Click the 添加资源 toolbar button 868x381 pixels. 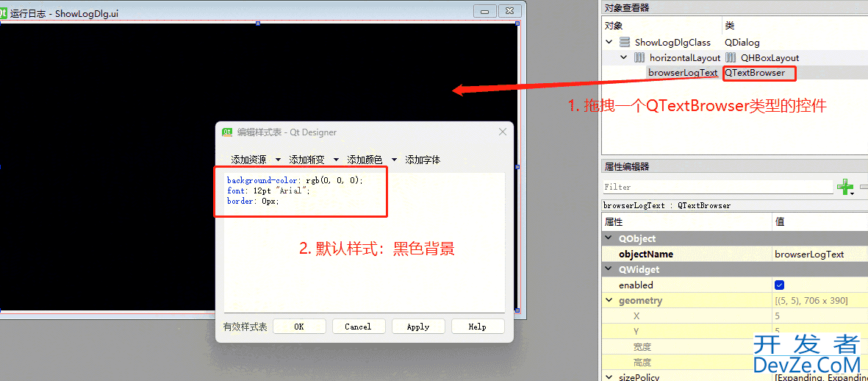coord(248,160)
